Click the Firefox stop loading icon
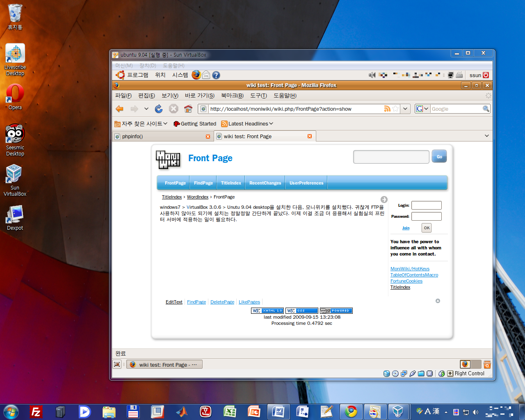 (x=173, y=109)
